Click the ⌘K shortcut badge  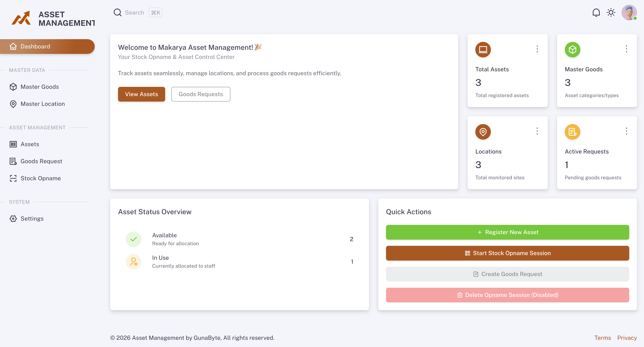pos(155,12)
